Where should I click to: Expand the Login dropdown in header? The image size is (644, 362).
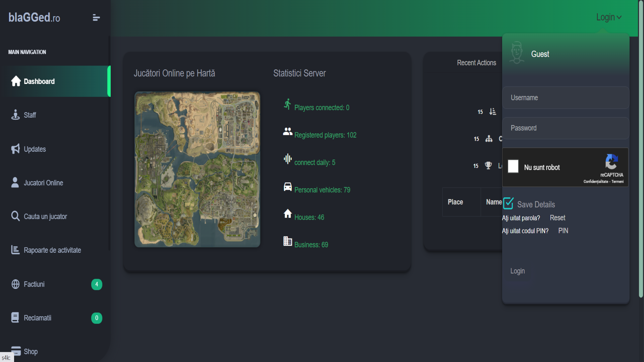pyautogui.click(x=609, y=17)
